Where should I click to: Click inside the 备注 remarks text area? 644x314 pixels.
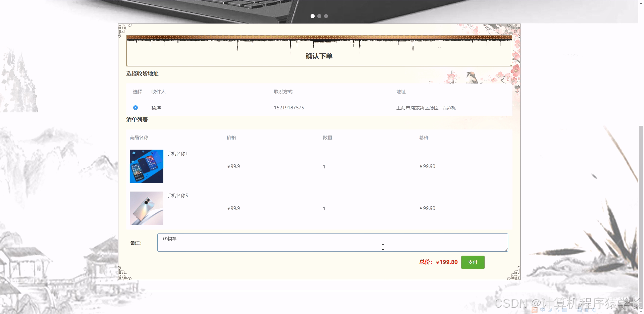point(332,242)
